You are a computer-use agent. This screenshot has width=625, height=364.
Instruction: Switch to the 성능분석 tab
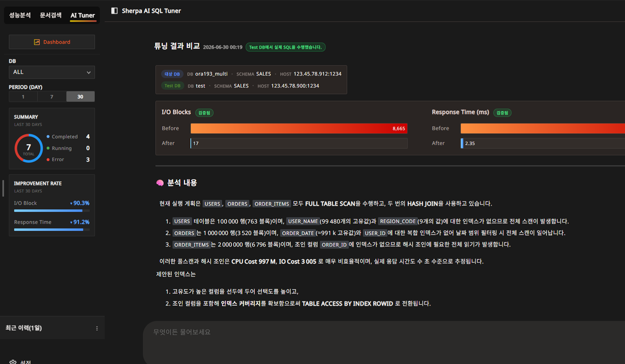(x=20, y=15)
